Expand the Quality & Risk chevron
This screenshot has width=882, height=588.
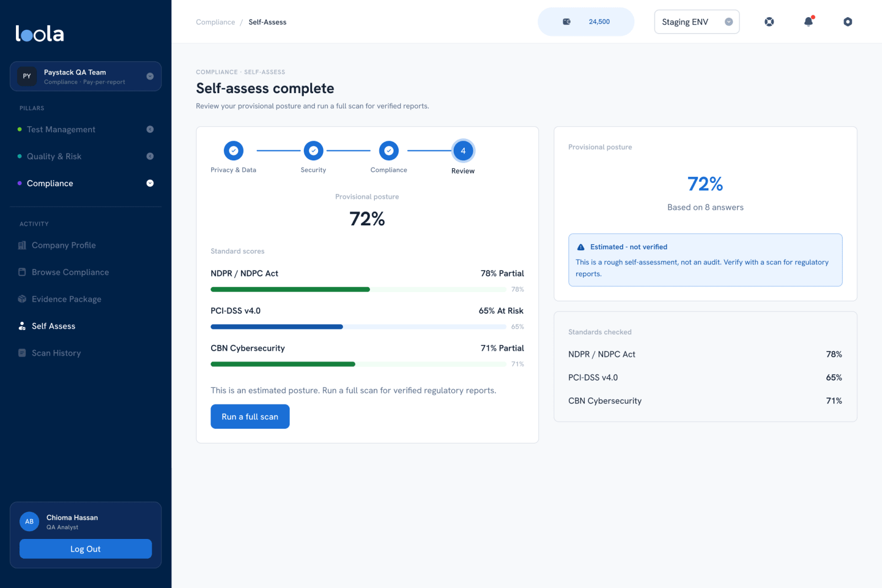150,157
